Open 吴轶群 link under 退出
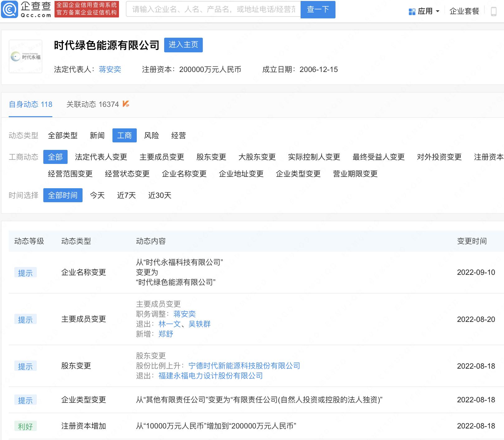Image resolution: width=504 pixels, height=440 pixels. (x=199, y=324)
